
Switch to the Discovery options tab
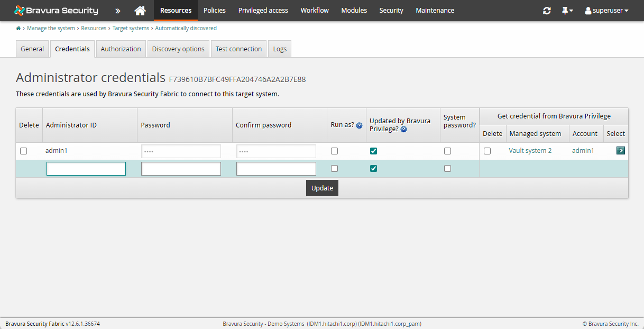(x=178, y=49)
